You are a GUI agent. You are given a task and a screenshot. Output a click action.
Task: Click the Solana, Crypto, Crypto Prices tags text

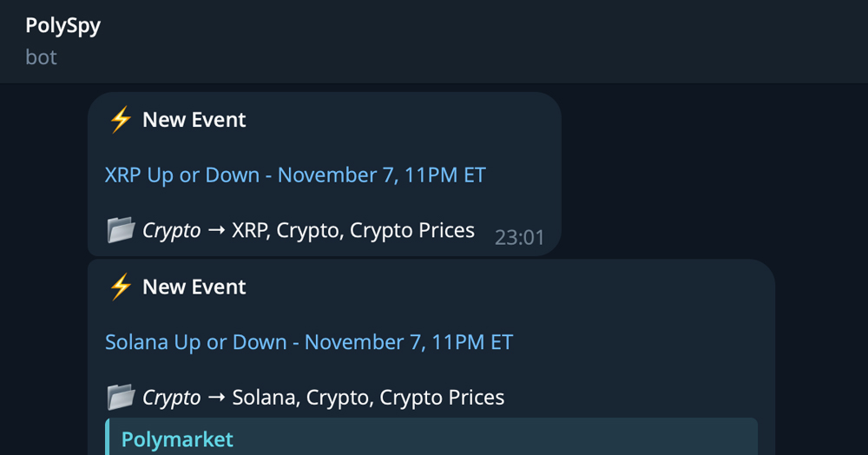(x=368, y=399)
